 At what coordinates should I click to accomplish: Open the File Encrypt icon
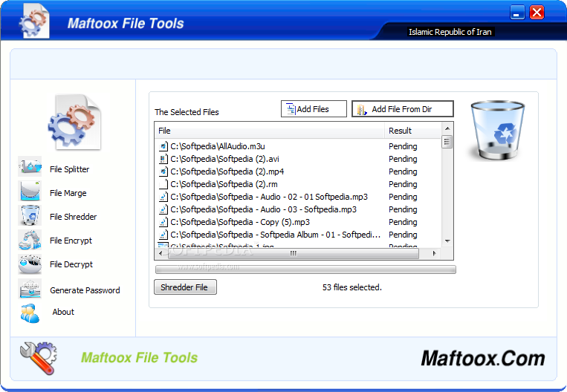tap(30, 240)
